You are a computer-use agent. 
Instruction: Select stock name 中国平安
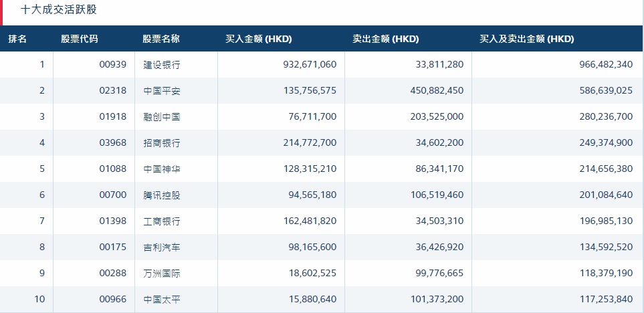[x=162, y=91]
